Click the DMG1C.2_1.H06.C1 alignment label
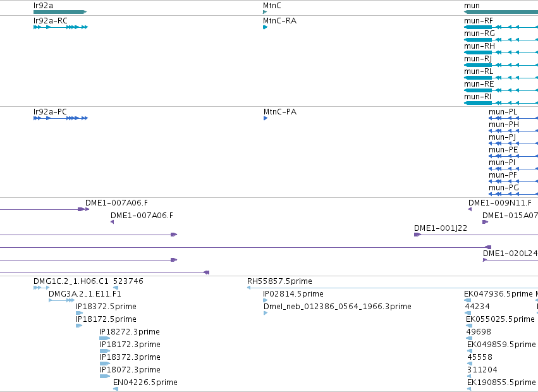The image size is (538, 392). coord(71,281)
